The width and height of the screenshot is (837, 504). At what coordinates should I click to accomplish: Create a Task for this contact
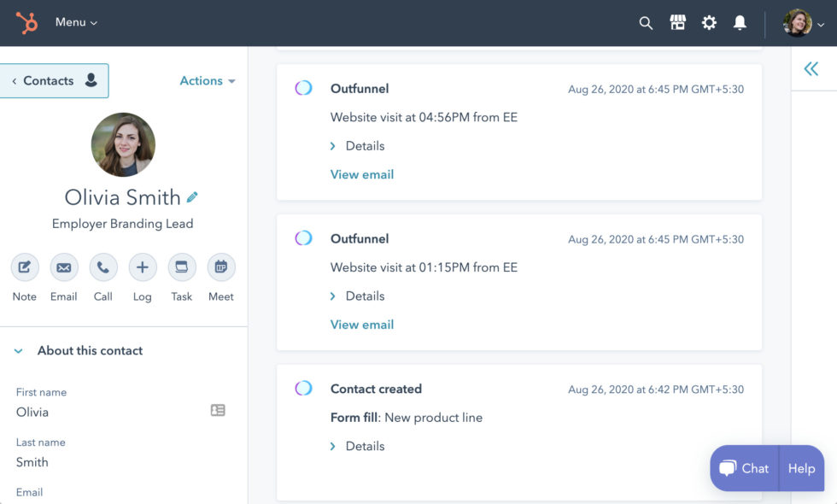[181, 267]
